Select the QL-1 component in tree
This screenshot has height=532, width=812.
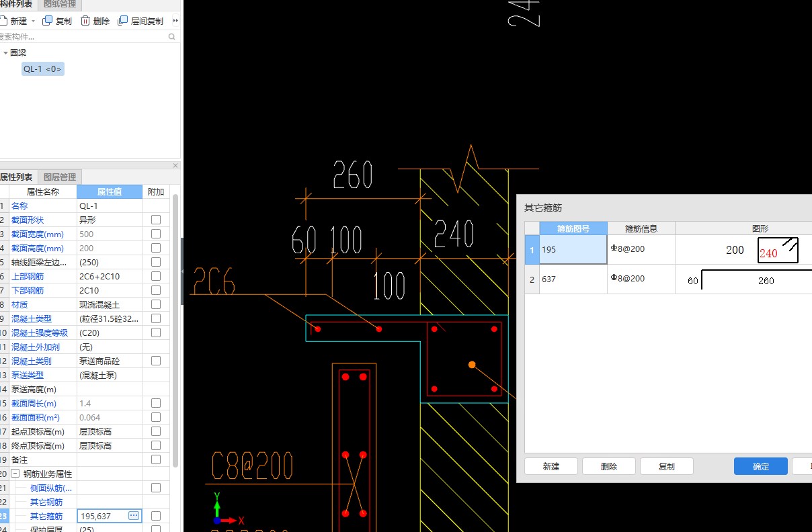pyautogui.click(x=43, y=69)
